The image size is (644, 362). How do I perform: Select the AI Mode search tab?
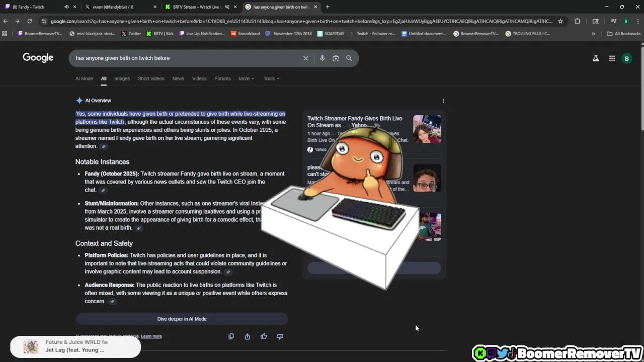coord(84,78)
